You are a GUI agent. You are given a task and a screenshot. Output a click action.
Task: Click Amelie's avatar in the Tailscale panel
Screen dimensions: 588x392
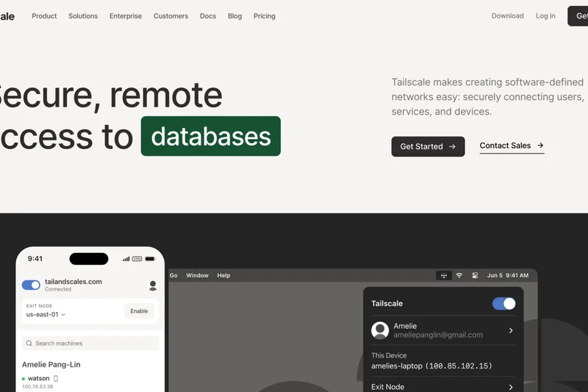tap(380, 330)
